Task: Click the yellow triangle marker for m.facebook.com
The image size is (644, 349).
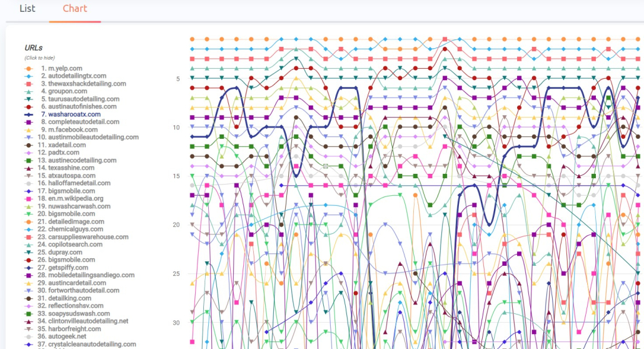Action: coord(28,129)
